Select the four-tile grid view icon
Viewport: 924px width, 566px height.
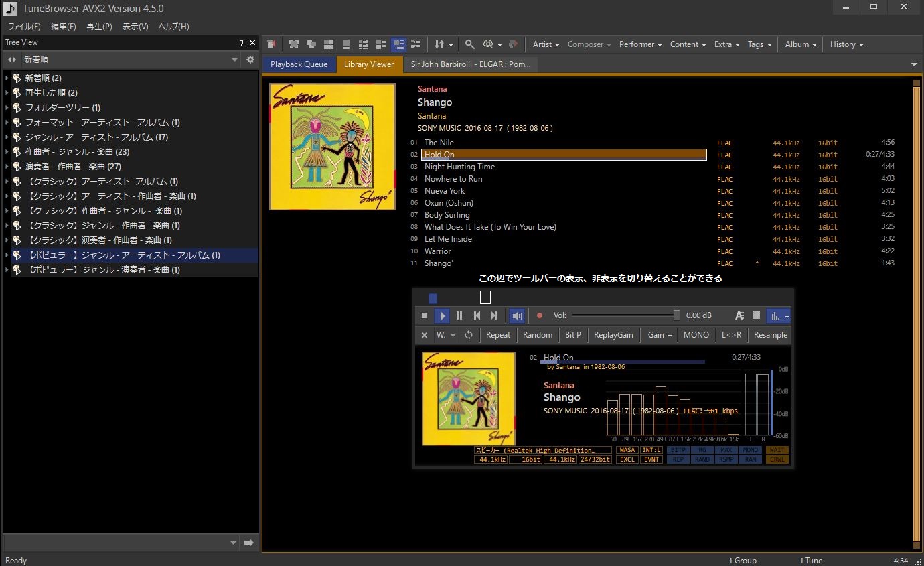(x=329, y=44)
